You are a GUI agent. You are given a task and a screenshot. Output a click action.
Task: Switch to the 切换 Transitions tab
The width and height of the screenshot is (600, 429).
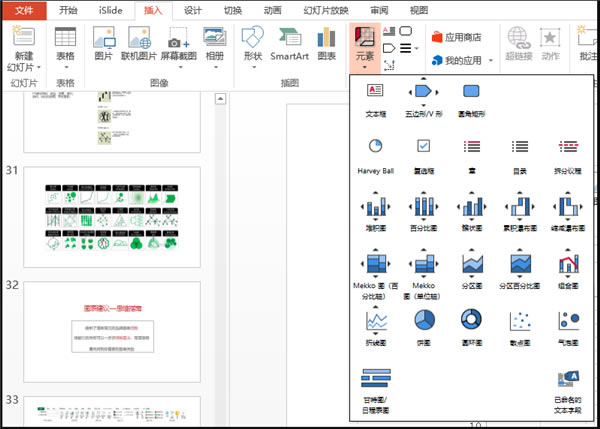(x=233, y=10)
